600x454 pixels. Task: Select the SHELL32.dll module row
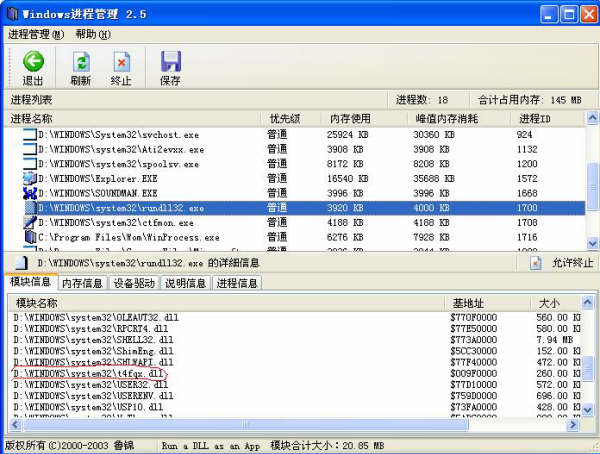295,340
